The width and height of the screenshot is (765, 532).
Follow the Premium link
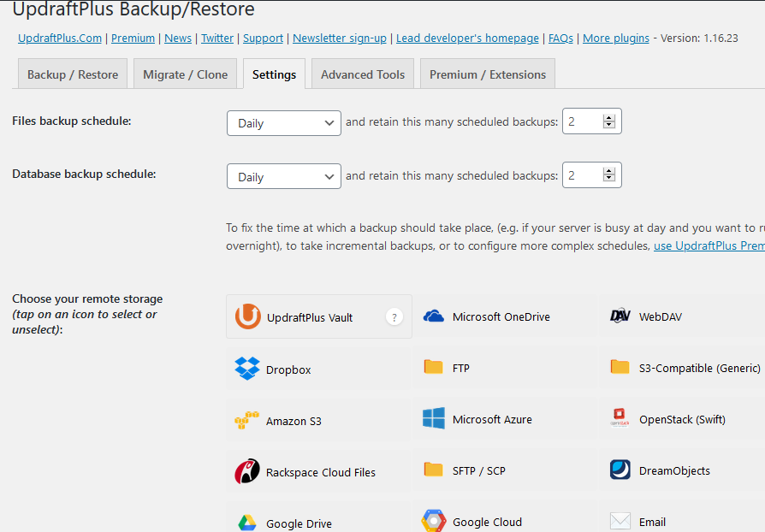point(133,38)
